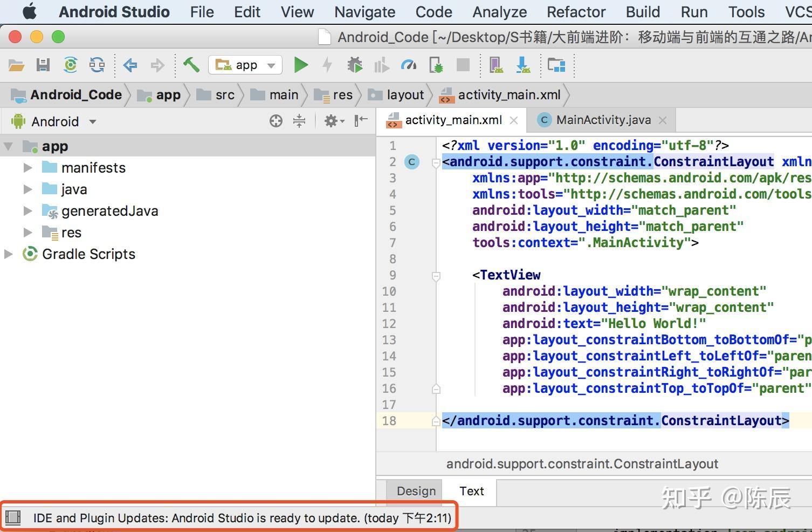Open the Refactor menu

576,12
